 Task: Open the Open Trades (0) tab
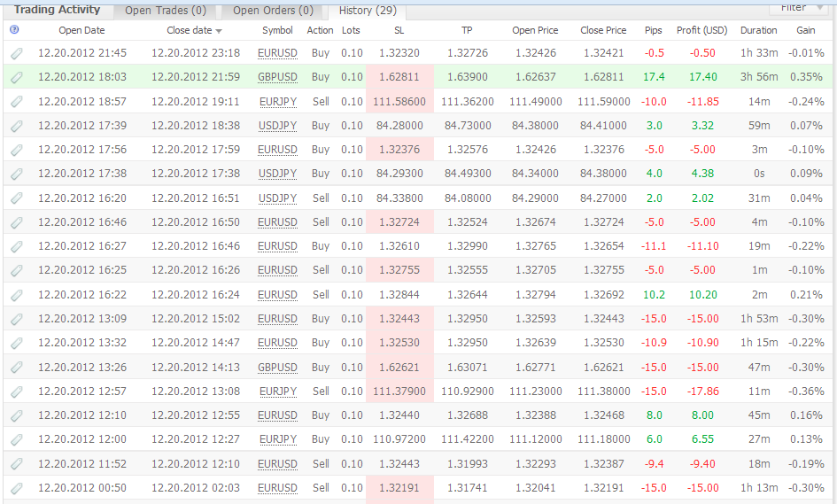click(166, 11)
